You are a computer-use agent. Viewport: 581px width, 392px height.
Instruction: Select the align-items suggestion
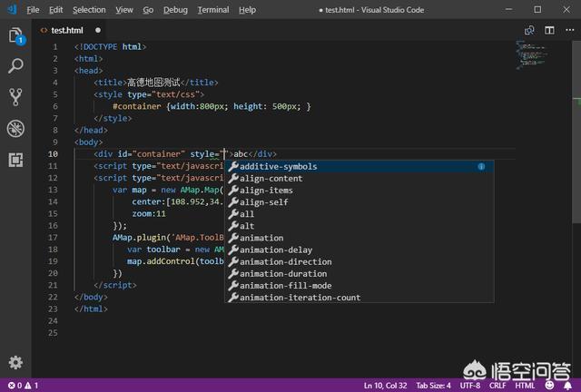point(265,191)
